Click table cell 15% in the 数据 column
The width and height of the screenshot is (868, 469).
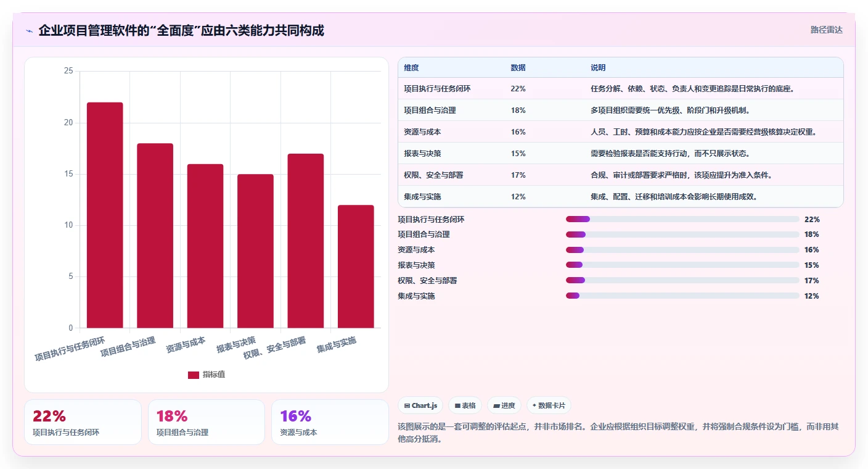[518, 154]
